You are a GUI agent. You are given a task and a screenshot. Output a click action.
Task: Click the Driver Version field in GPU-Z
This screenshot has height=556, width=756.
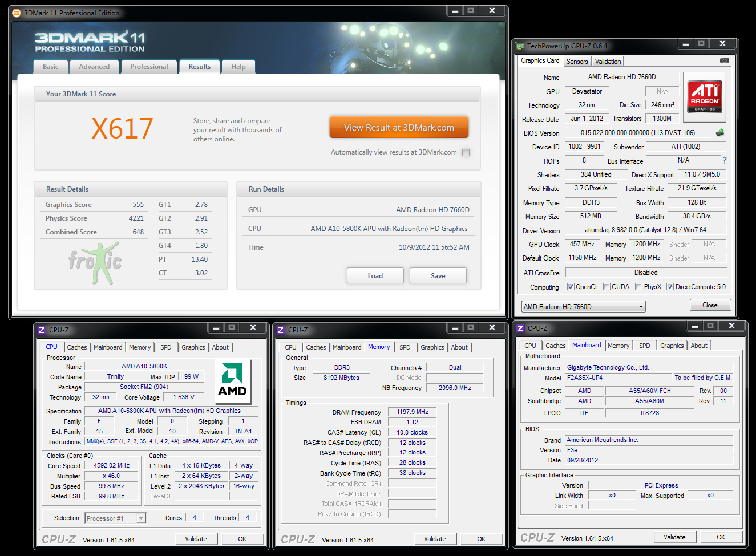645,230
